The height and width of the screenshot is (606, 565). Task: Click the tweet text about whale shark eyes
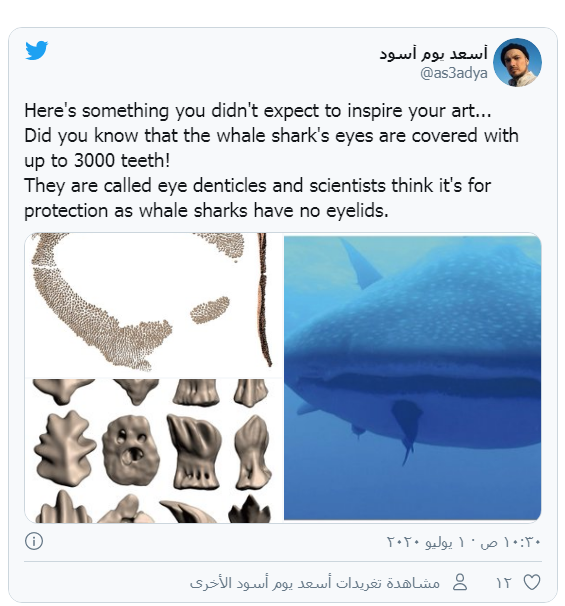pos(271,160)
